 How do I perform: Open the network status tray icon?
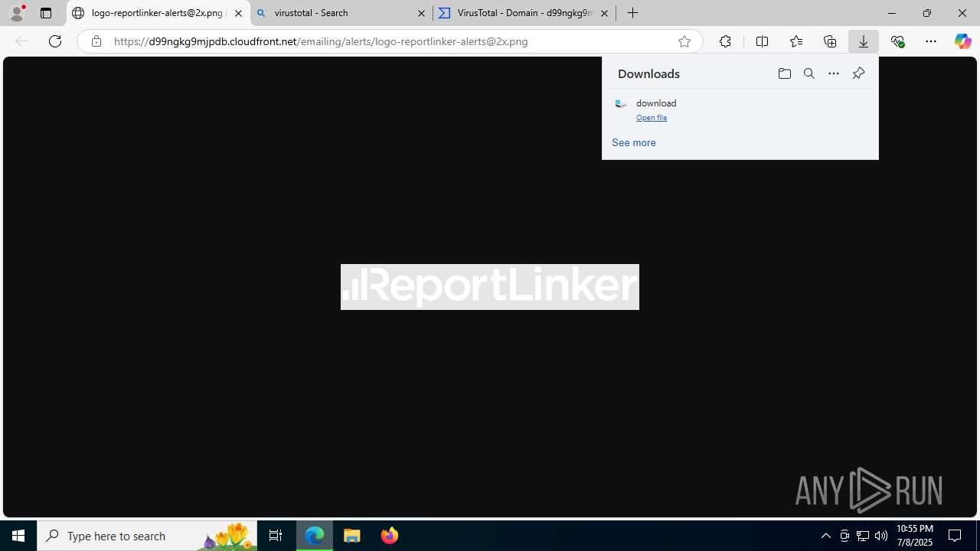click(863, 536)
